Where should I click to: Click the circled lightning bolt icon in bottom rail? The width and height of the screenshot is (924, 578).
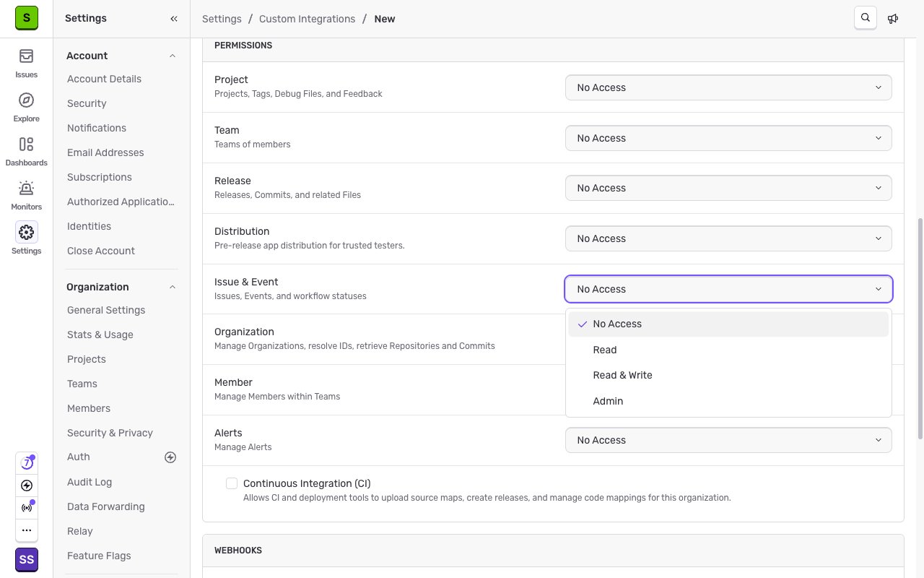tap(27, 486)
